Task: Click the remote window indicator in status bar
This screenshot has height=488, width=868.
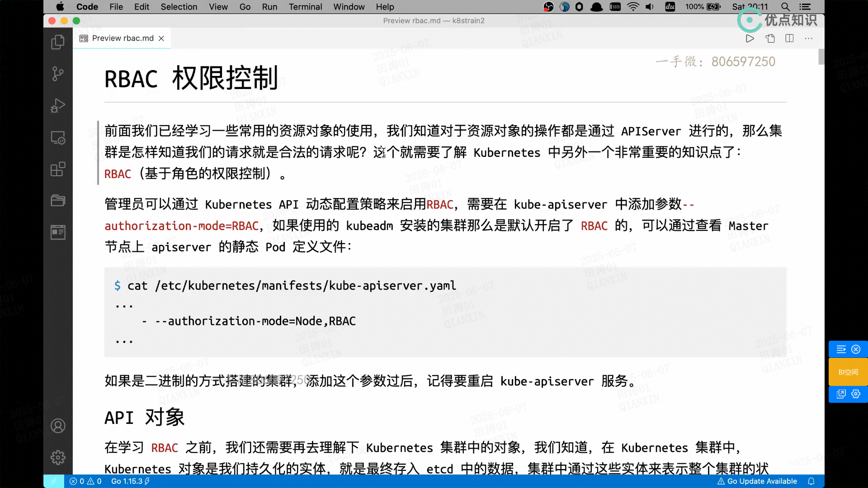Action: tap(54, 481)
